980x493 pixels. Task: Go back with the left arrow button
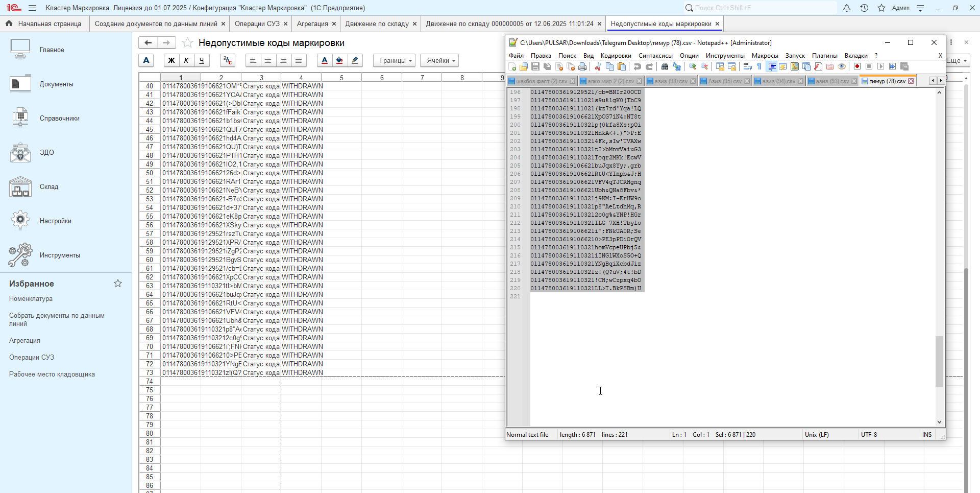click(x=148, y=42)
